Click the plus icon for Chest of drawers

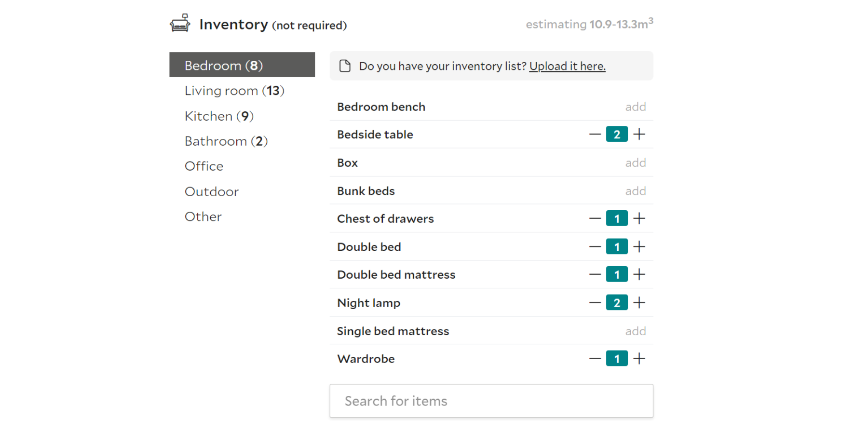coord(639,218)
